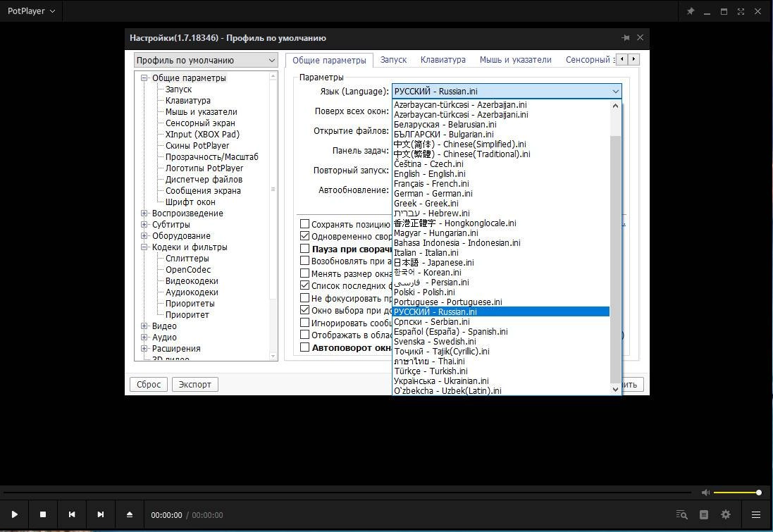
Task: Select XInput (XBOX Pad) tree item
Action: click(202, 134)
